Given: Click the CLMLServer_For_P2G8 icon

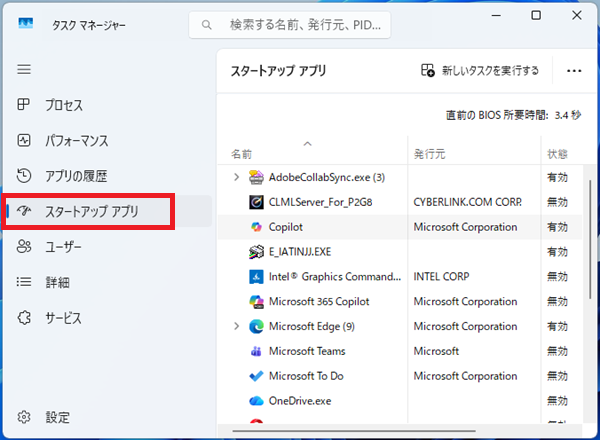Looking at the screenshot, I should point(256,202).
